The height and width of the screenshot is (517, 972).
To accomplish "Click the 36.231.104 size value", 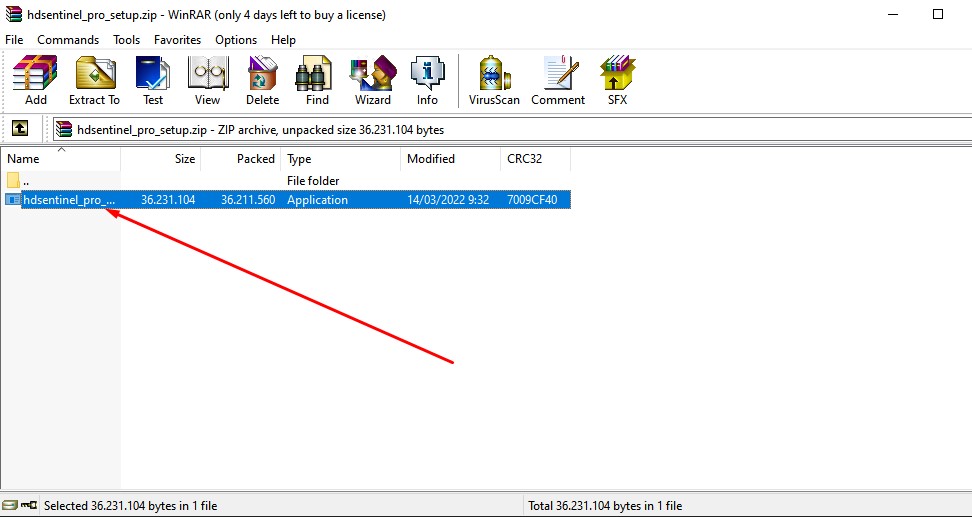I will coord(168,200).
